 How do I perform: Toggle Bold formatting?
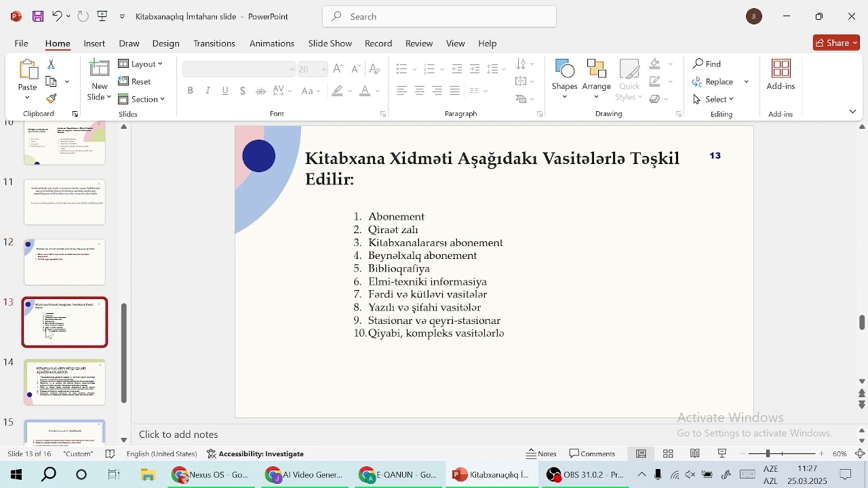pyautogui.click(x=191, y=91)
